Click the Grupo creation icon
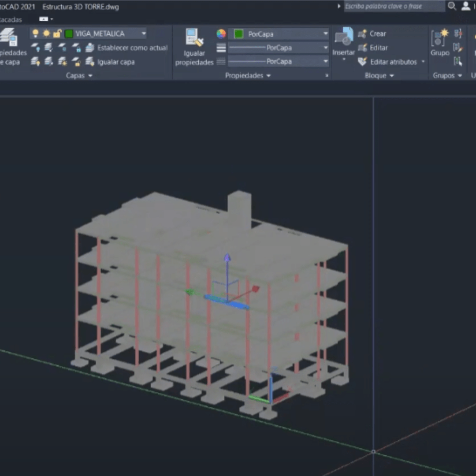 (x=439, y=37)
